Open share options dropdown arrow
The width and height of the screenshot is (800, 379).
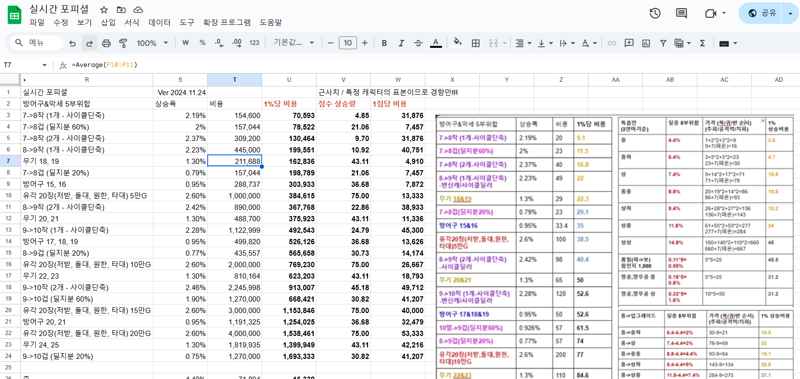790,13
